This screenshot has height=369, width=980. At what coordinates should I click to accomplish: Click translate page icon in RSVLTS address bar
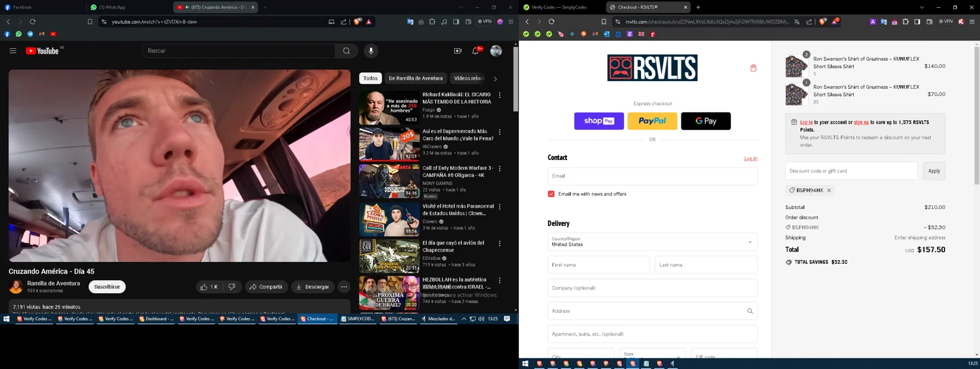click(796, 22)
